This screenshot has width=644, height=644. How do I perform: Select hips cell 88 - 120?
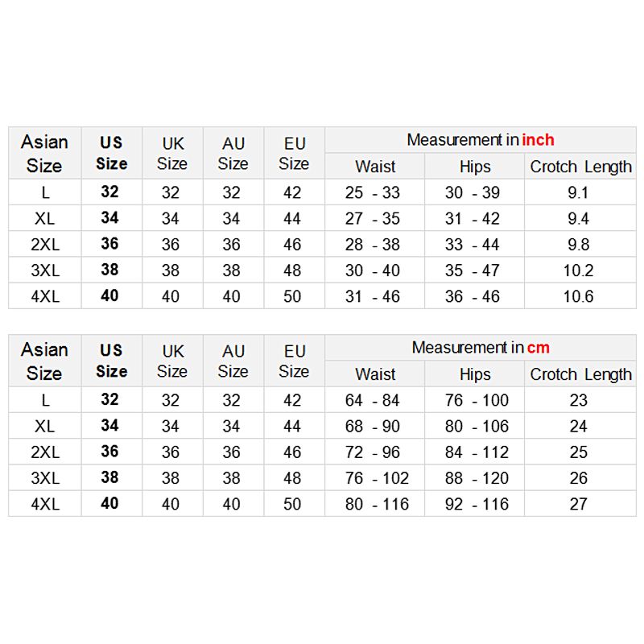click(x=477, y=478)
